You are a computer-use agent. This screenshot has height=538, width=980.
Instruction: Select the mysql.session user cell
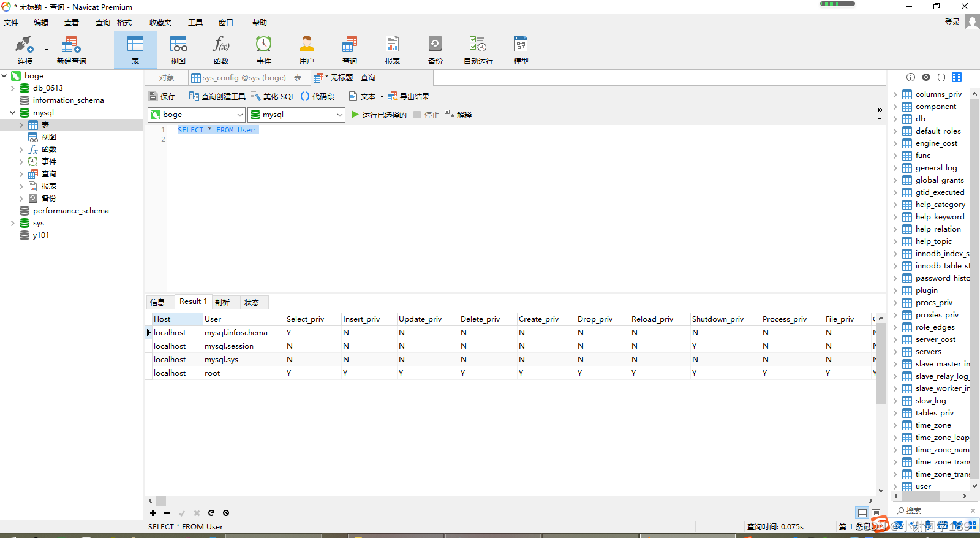[x=243, y=346]
